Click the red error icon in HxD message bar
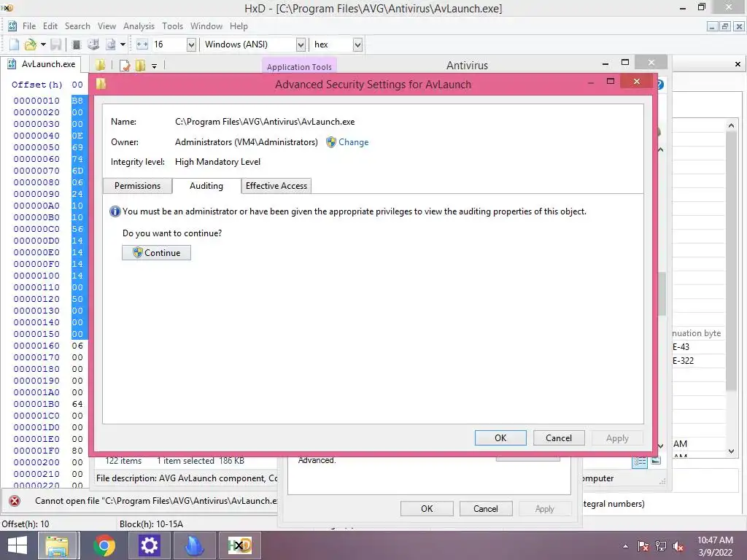747x560 pixels. (x=15, y=501)
